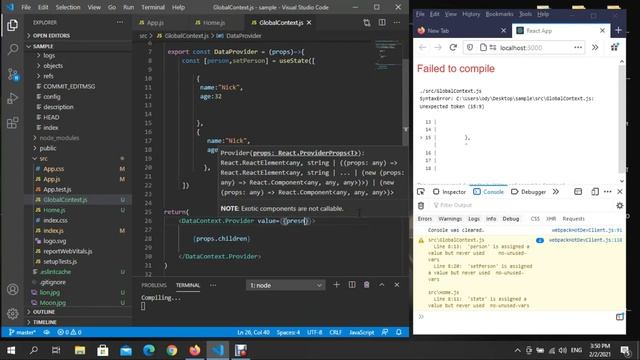Change CRLF line ending setting

tap(335, 332)
